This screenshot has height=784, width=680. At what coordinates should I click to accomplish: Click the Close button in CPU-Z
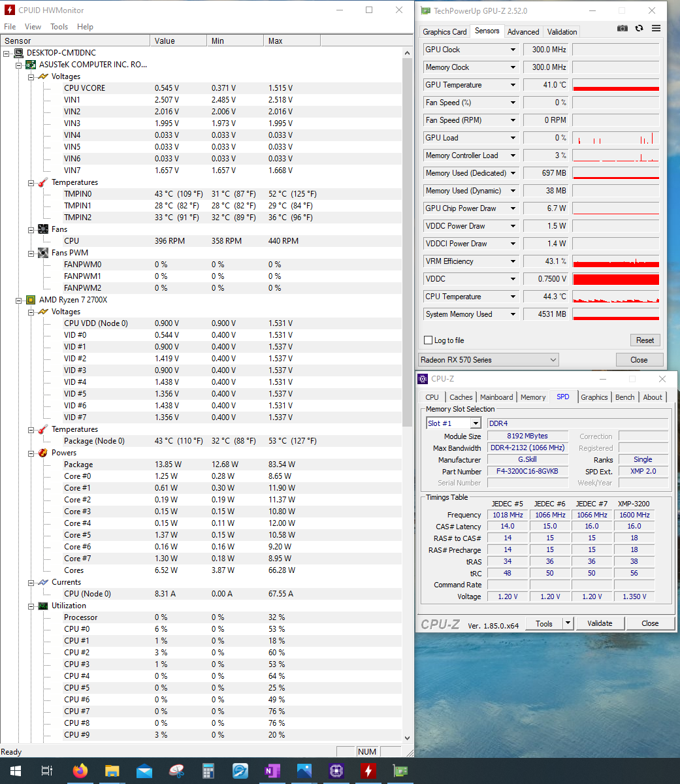(650, 623)
